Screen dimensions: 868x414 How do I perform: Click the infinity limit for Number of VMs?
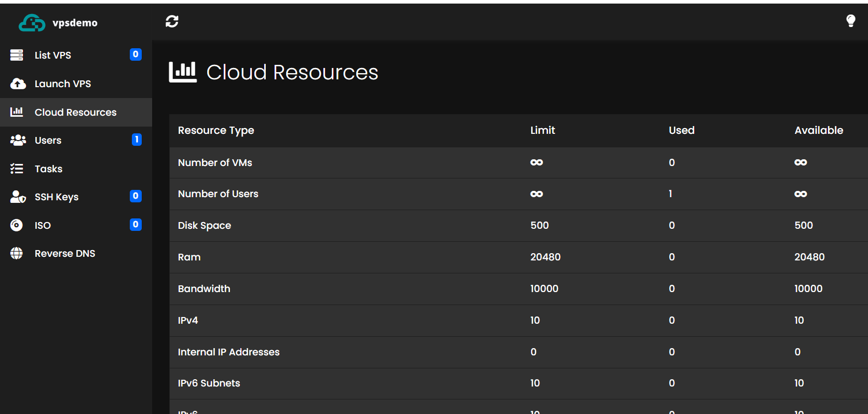pyautogui.click(x=536, y=162)
